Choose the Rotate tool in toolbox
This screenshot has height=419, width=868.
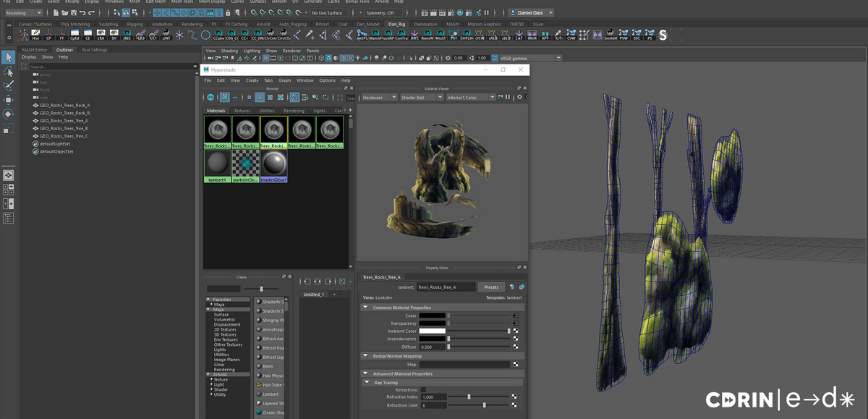(x=8, y=114)
